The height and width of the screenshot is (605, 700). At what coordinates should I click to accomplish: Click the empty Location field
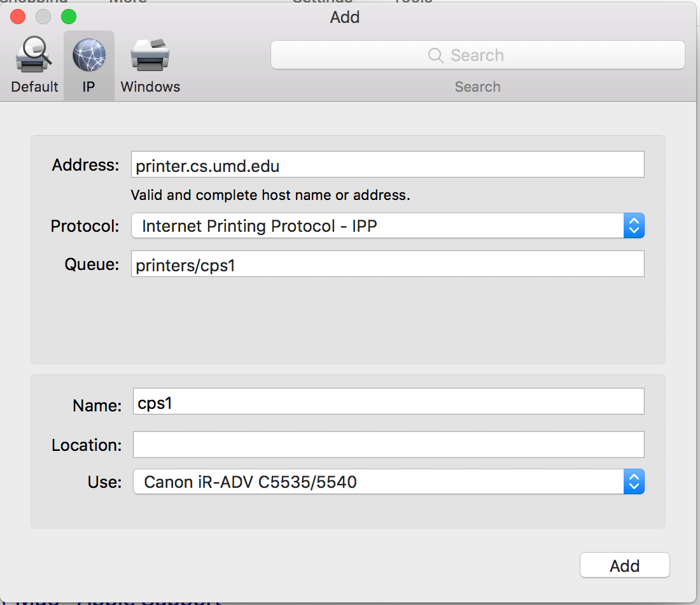tap(388, 445)
